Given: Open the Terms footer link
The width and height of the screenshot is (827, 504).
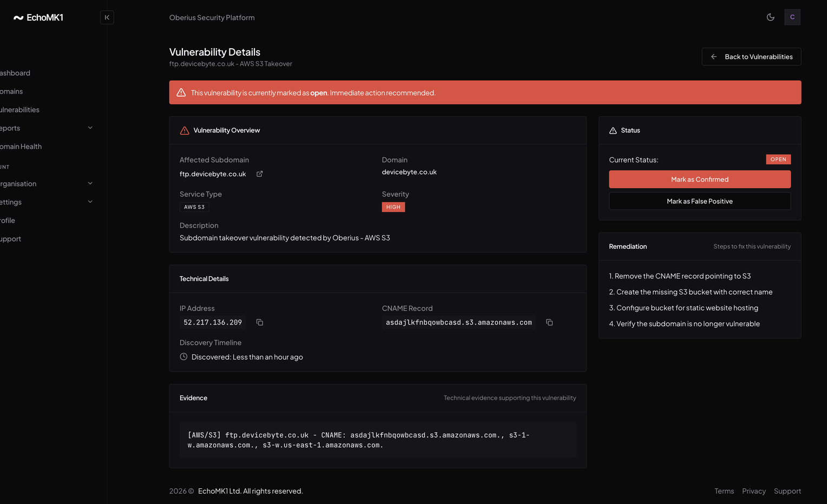Looking at the screenshot, I should click(724, 491).
